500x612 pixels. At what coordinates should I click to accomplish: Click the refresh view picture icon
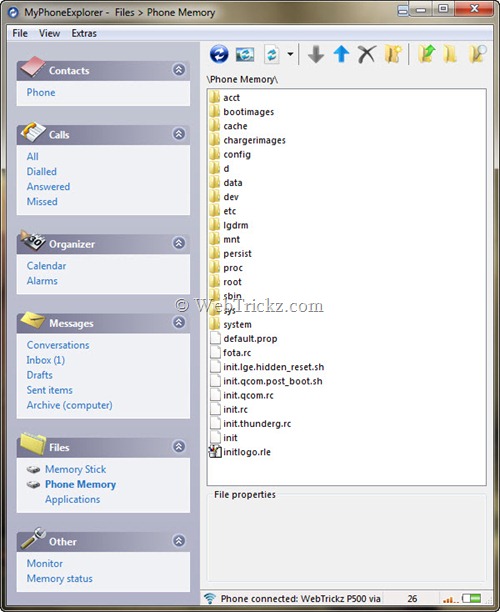[245, 54]
